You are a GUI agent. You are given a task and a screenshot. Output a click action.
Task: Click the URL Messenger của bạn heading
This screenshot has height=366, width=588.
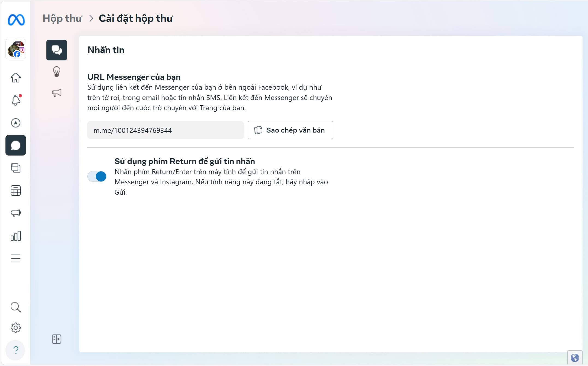(x=134, y=77)
